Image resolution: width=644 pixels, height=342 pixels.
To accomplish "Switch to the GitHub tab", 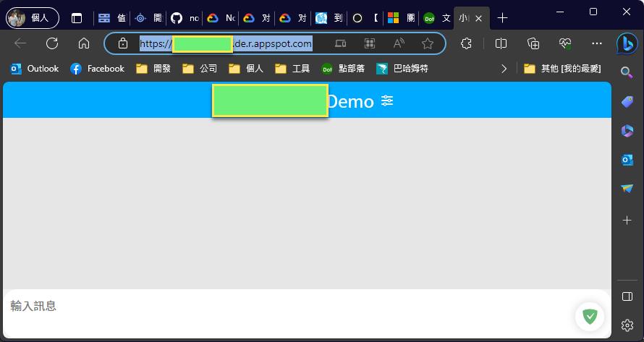I will (185, 18).
